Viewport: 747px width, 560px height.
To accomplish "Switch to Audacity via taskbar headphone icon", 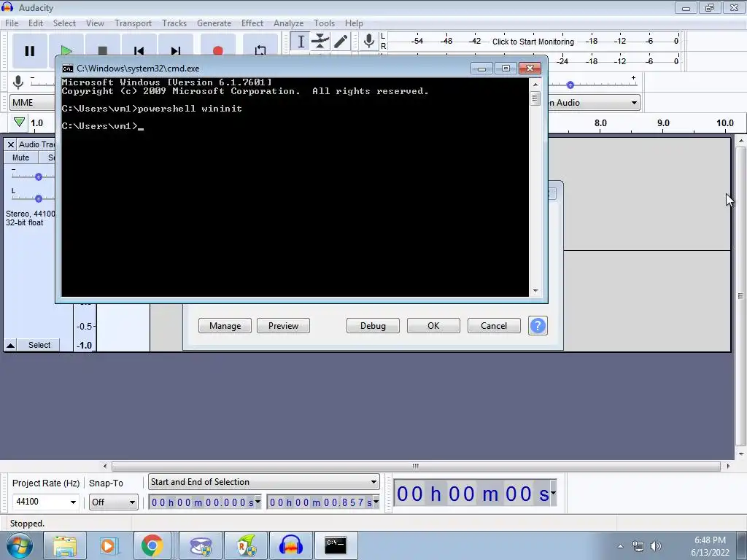I will (291, 545).
